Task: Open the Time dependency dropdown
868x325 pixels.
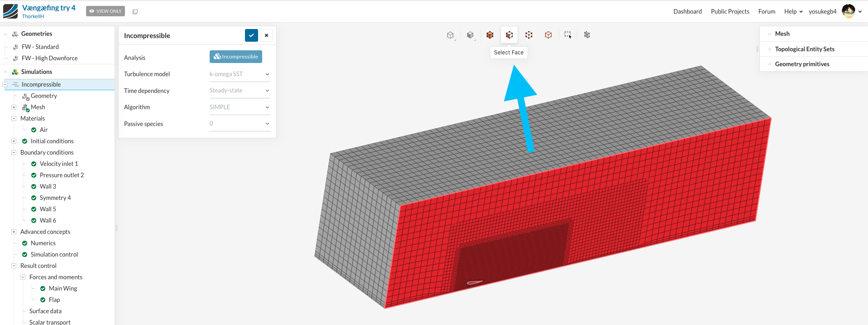Action: 240,91
